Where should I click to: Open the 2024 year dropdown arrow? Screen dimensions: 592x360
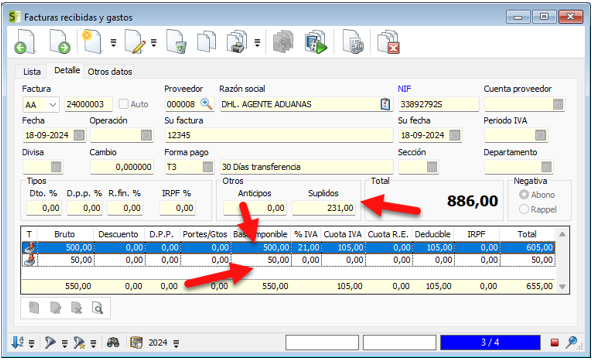[x=176, y=343]
